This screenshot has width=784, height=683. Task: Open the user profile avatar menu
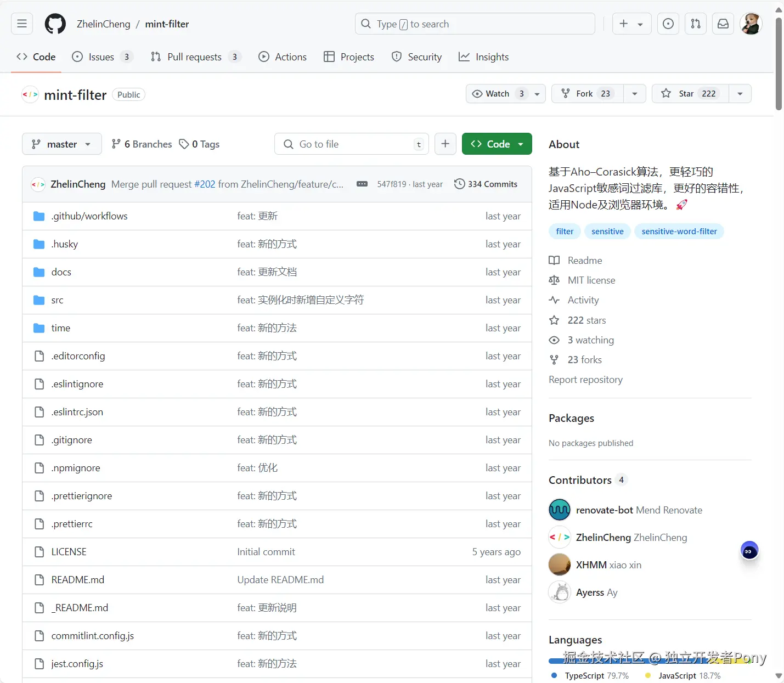point(751,24)
